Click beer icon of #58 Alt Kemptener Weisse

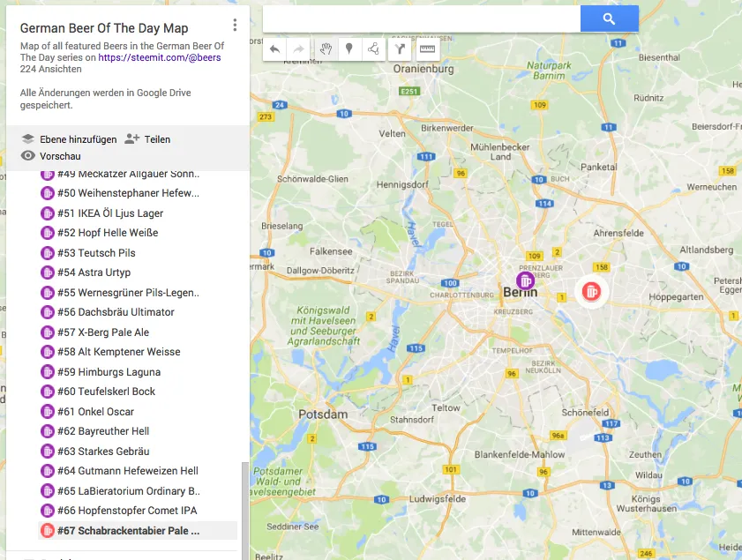click(x=48, y=352)
